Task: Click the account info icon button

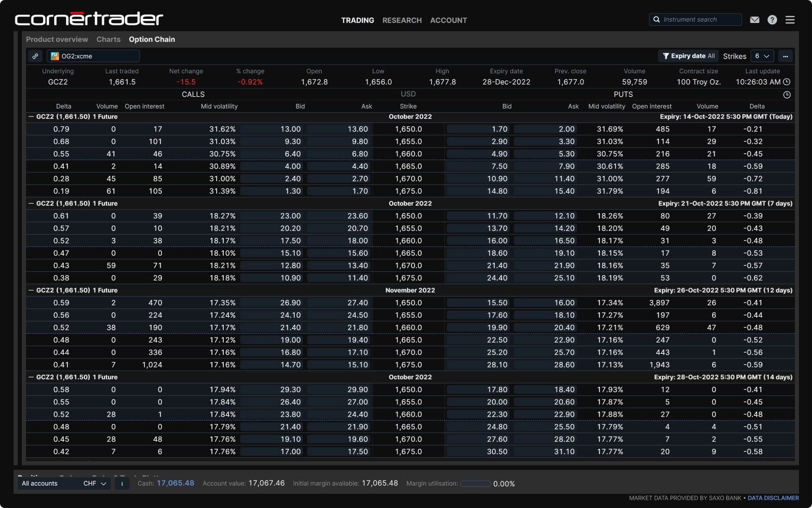Action: click(122, 483)
